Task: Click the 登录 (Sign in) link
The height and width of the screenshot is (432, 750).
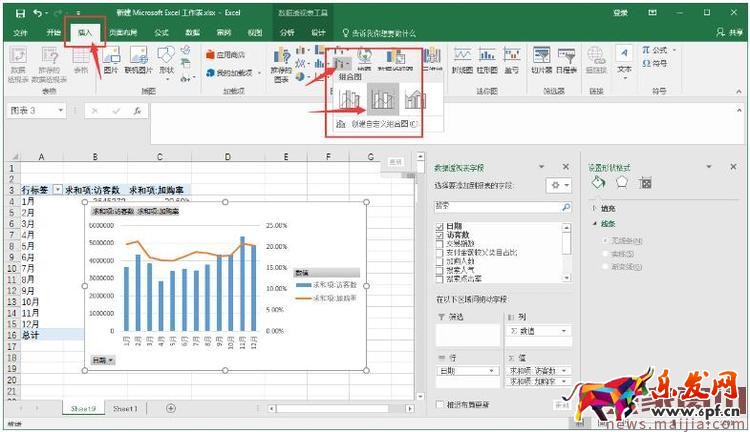Action: pyautogui.click(x=620, y=13)
